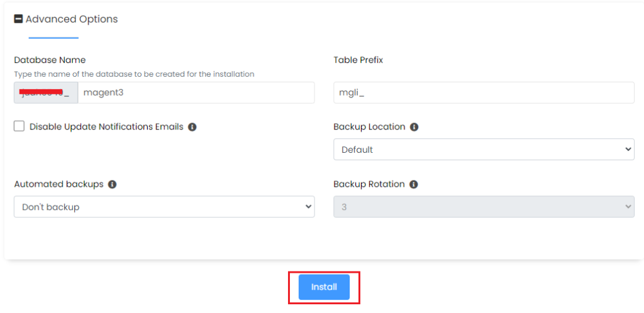644x313 pixels.
Task: Show the Automated backups info icon
Action: point(112,185)
